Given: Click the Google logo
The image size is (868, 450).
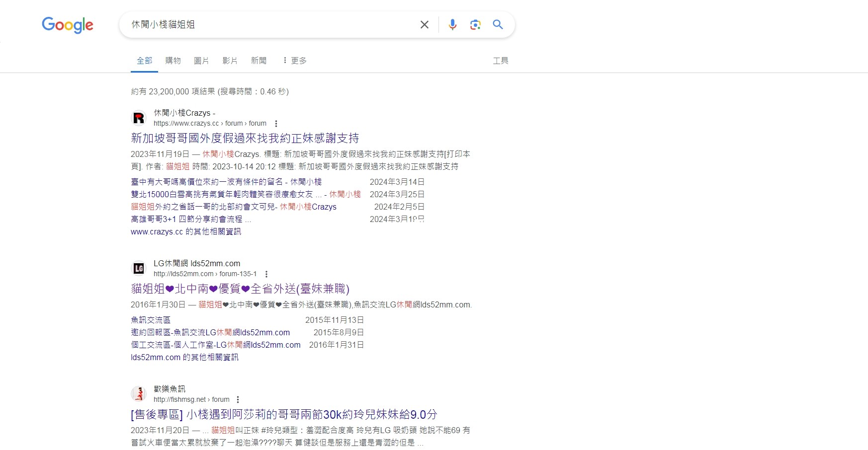Looking at the screenshot, I should point(68,25).
